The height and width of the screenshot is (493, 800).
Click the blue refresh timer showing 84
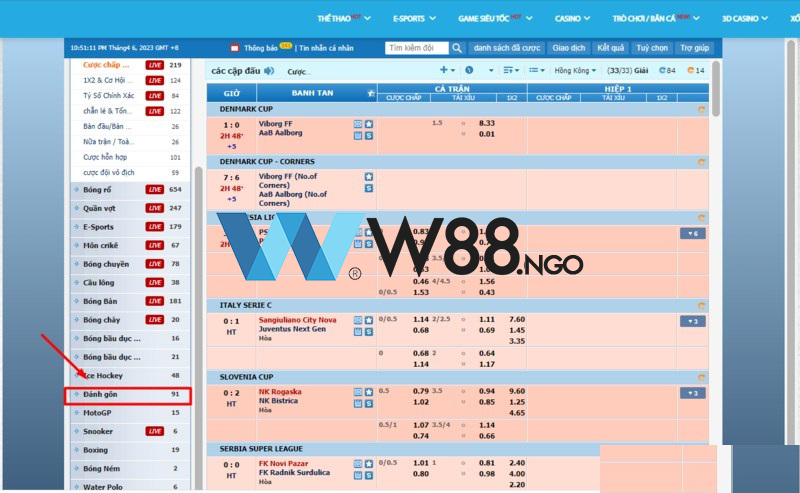click(x=667, y=70)
